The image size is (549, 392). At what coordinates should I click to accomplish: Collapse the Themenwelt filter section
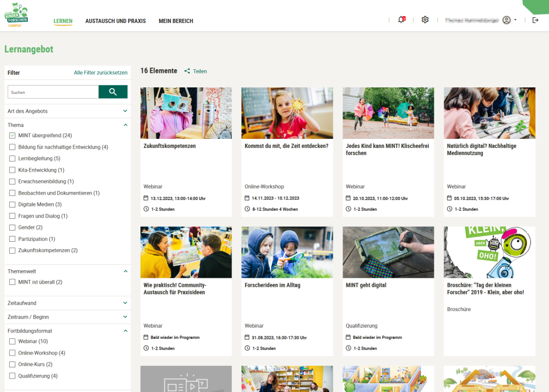[125, 271]
